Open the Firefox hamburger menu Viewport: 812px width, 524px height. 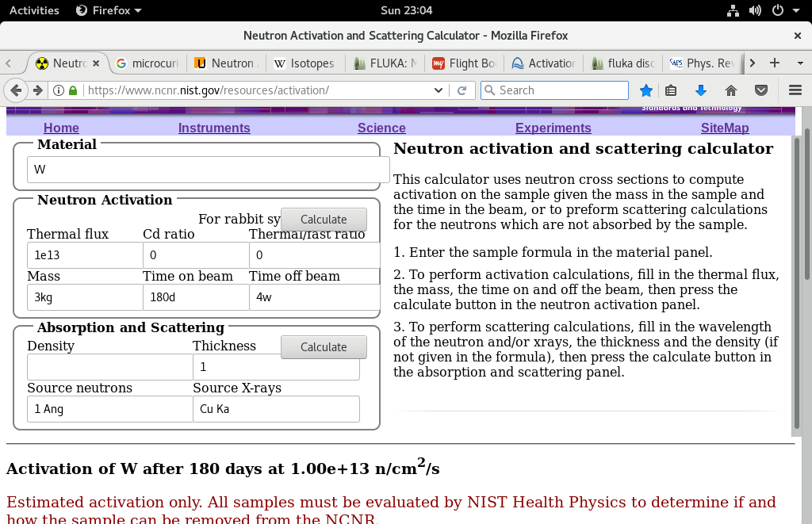tap(795, 90)
